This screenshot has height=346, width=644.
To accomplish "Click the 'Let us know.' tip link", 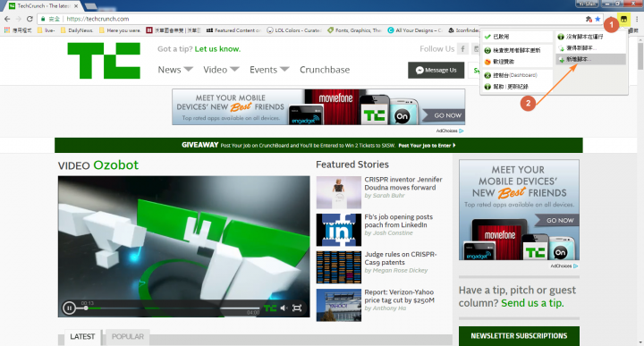I will (x=217, y=49).
